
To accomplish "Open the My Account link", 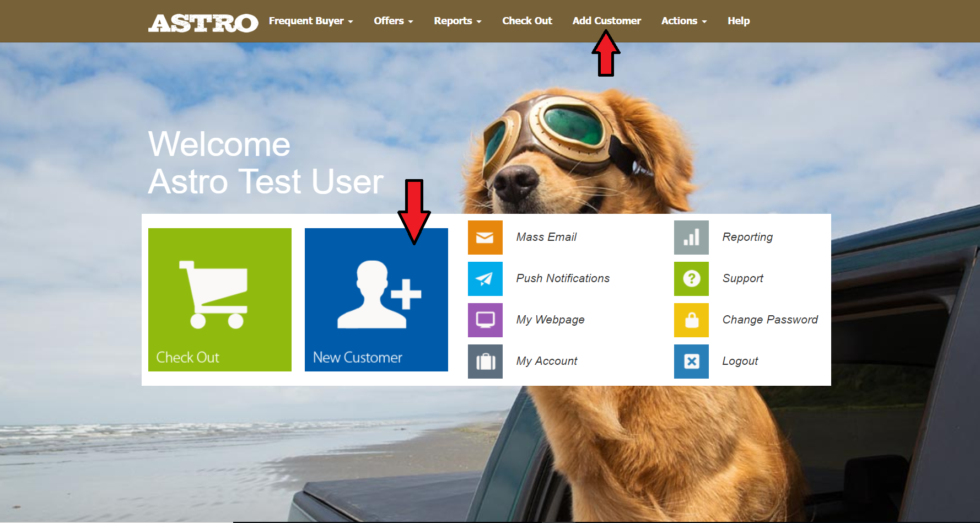I will click(x=547, y=361).
